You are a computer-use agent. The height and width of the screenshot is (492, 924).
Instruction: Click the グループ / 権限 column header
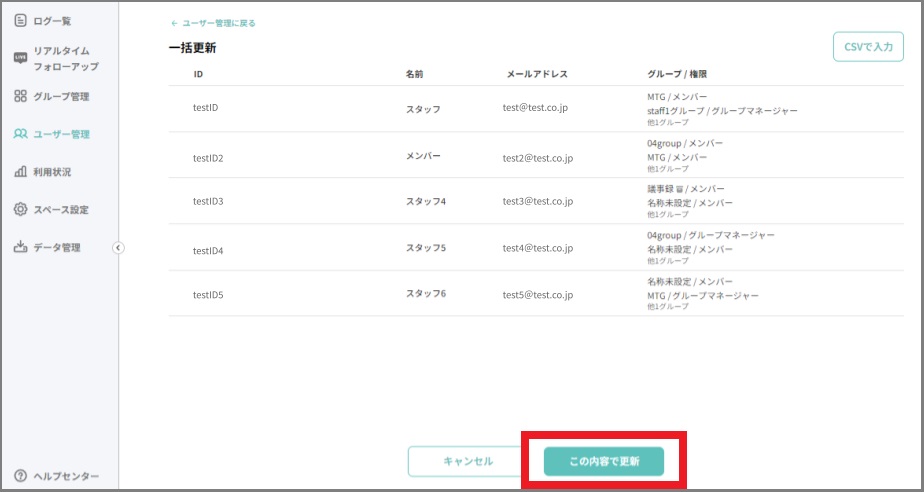pos(677,74)
